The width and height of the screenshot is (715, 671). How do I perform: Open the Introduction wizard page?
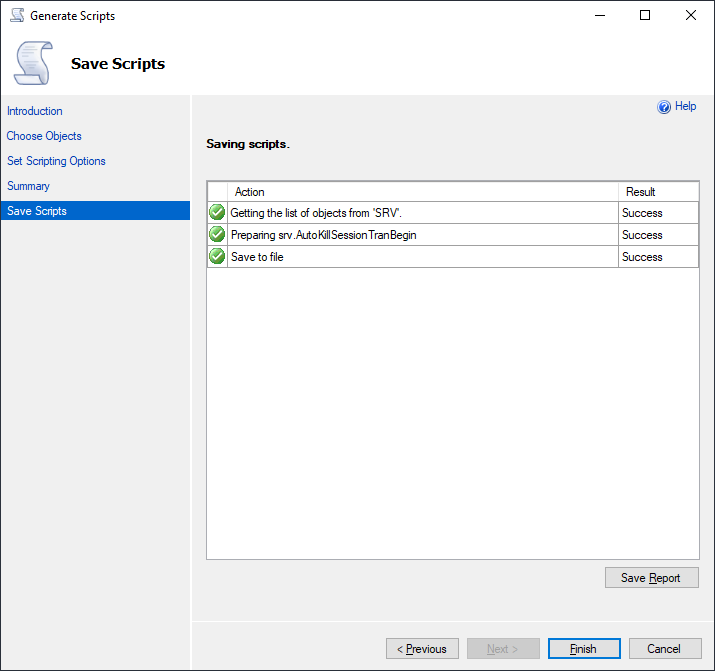[x=35, y=111]
